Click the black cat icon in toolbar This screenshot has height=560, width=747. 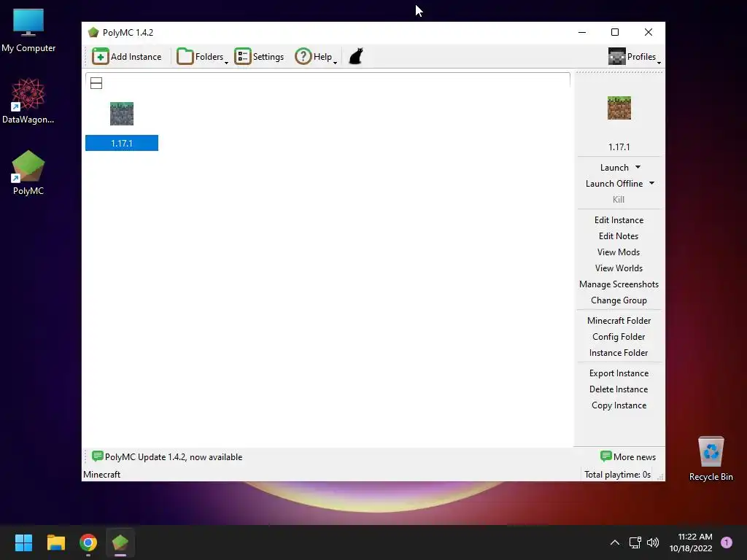coord(356,56)
